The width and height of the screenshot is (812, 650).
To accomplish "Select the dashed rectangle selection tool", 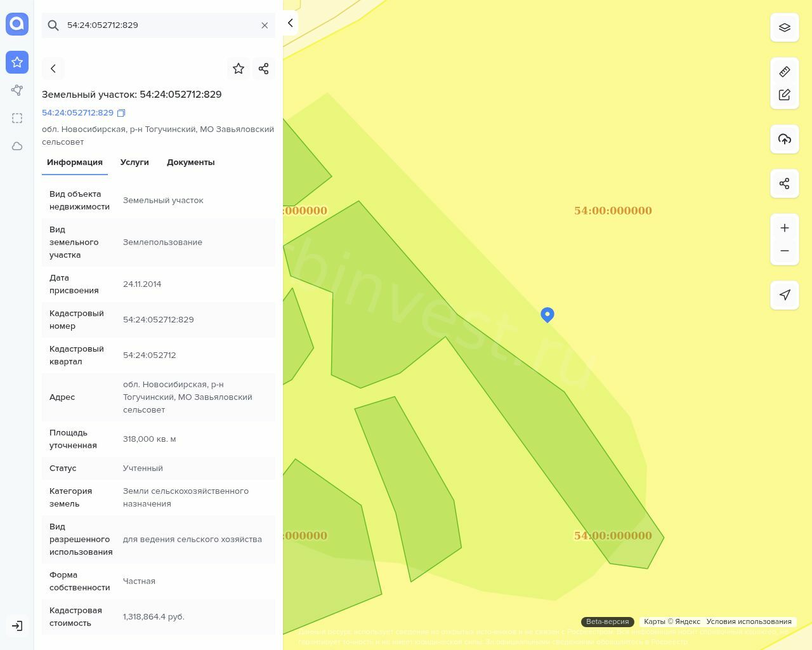I will (17, 118).
